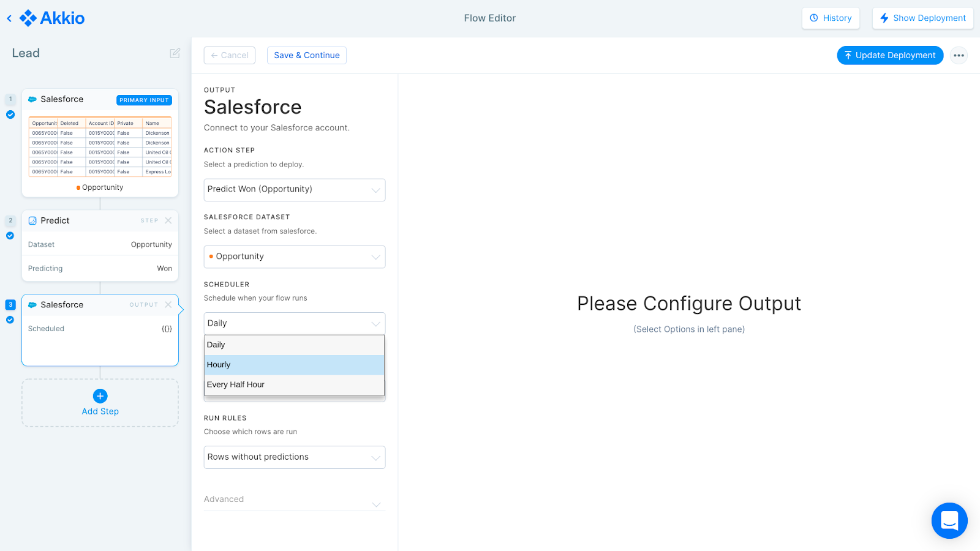
Task: Click the Akkio logo
Action: pyautogui.click(x=52, y=18)
